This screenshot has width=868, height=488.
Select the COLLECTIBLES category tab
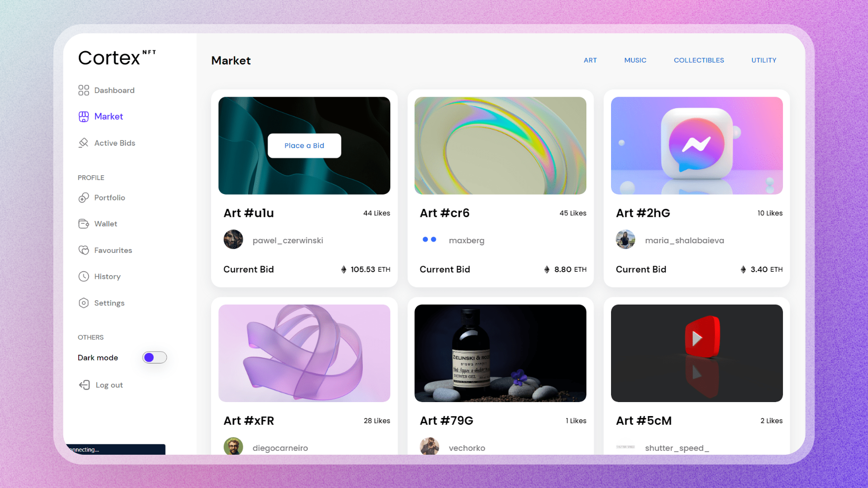coord(698,60)
